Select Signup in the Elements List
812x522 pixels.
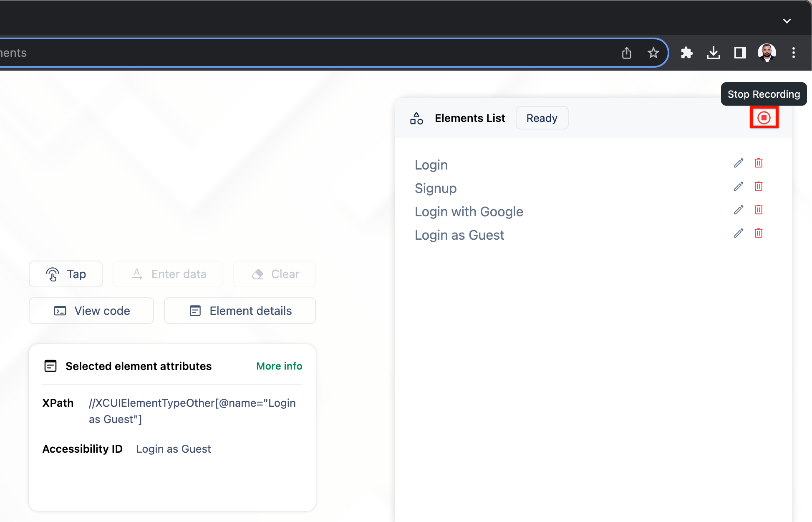click(436, 188)
